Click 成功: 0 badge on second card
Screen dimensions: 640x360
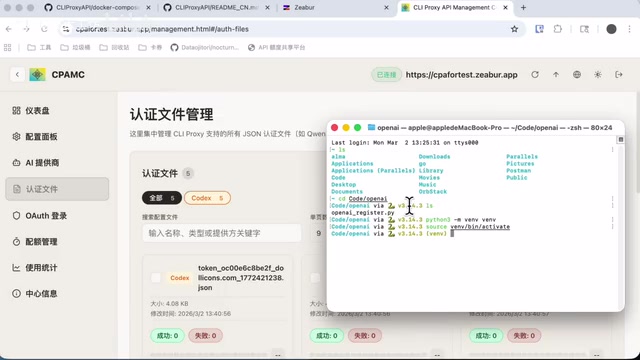pos(327,336)
